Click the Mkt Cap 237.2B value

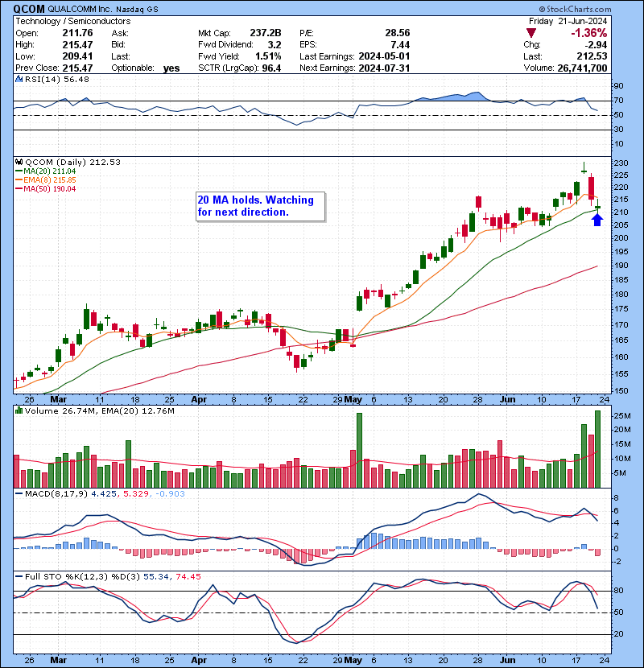[x=266, y=33]
